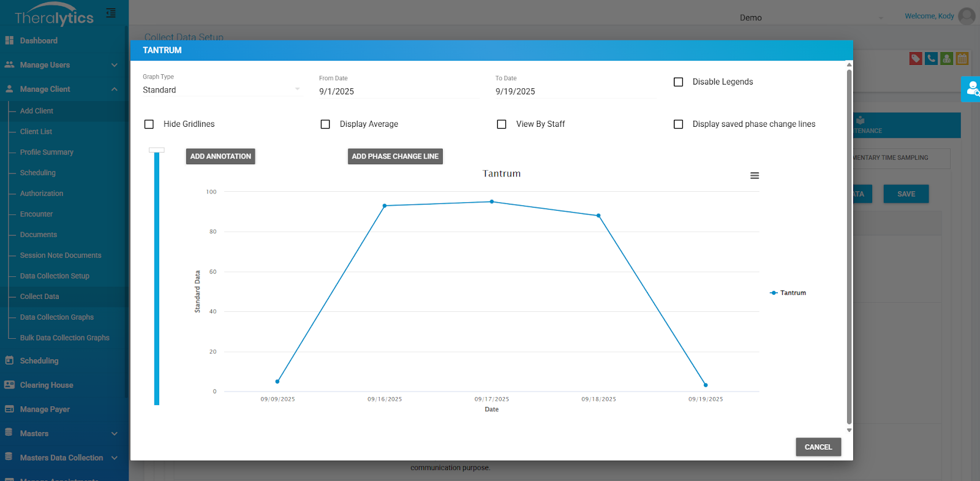Open the floating user search widget
Screen dimensions: 980x481
(x=971, y=89)
